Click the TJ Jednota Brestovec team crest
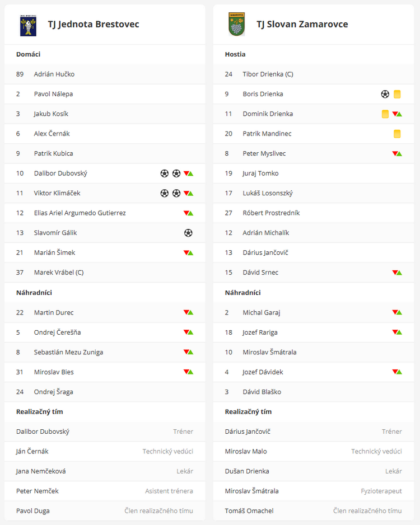The height and width of the screenshot is (525, 420). click(27, 25)
